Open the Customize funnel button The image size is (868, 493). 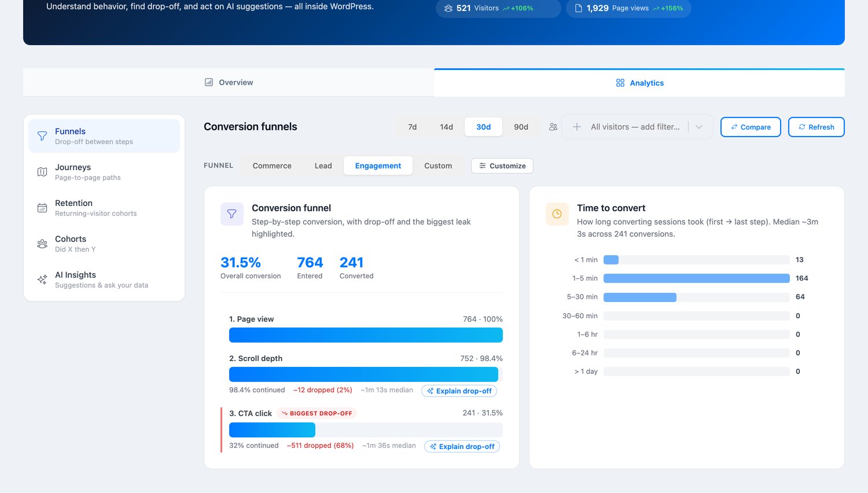coord(502,165)
